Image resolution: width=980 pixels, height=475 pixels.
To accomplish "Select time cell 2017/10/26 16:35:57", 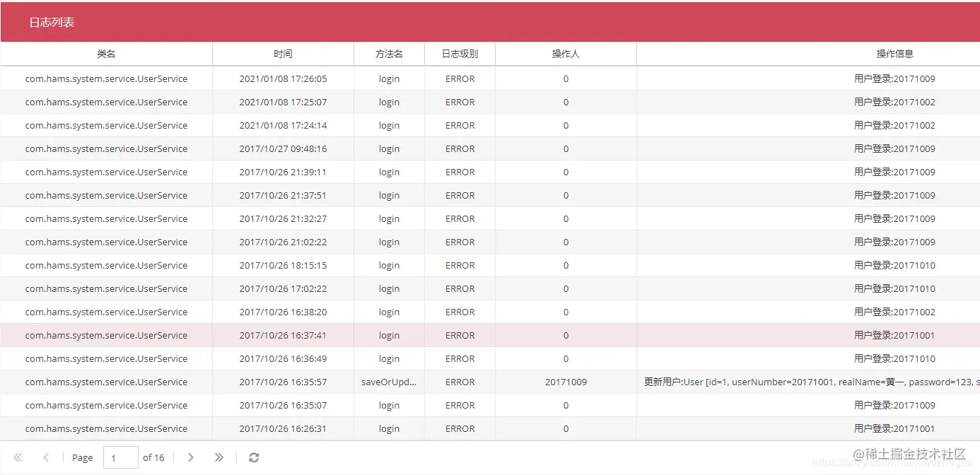I will 283,382.
